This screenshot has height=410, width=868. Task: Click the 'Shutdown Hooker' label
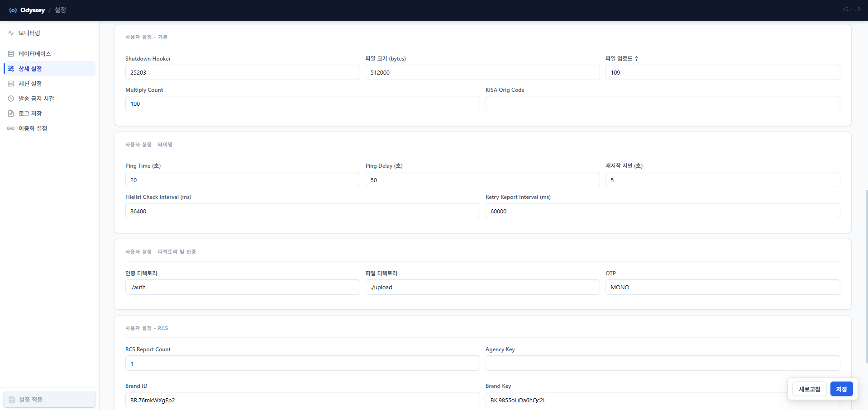148,59
